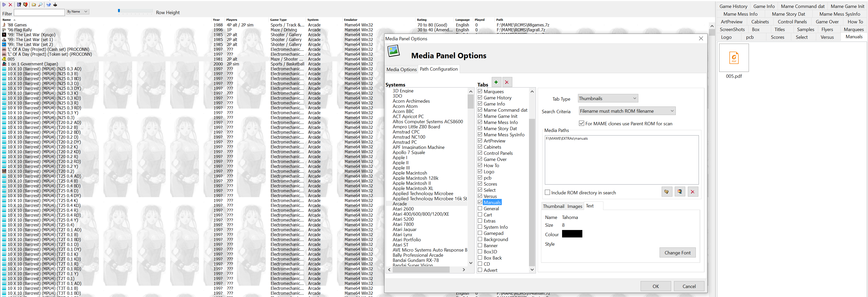The image size is (868, 297).
Task: Enable the General tab checkbox
Action: coord(480,208)
